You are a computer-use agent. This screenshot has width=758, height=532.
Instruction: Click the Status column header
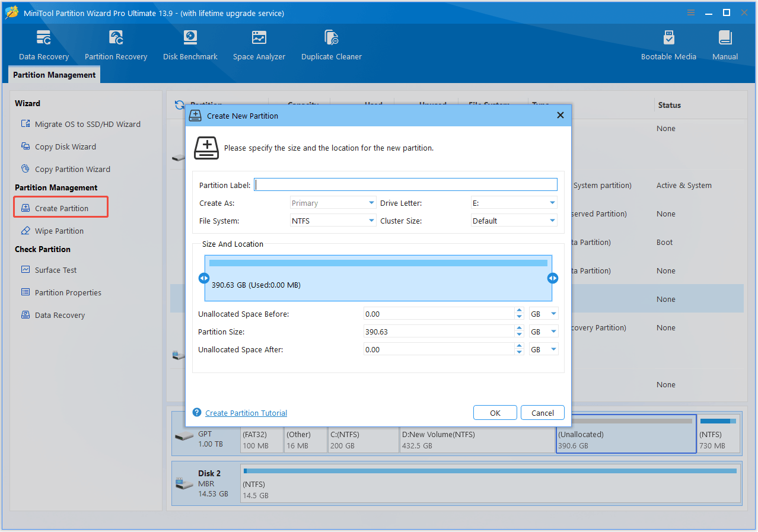669,105
